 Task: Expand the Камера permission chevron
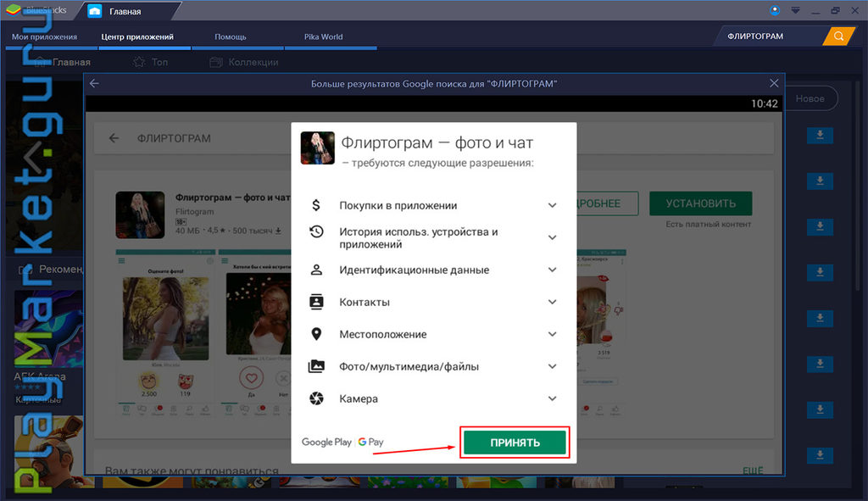[552, 398]
